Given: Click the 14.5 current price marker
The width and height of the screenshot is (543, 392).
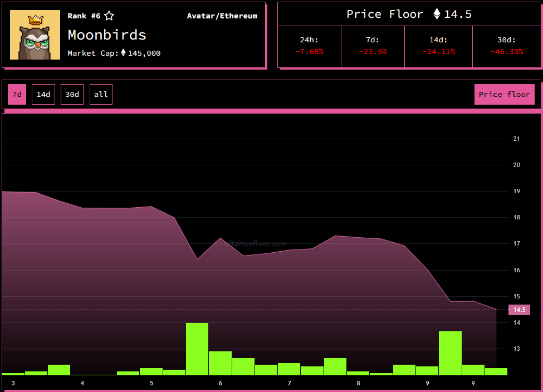Looking at the screenshot, I should (x=519, y=310).
